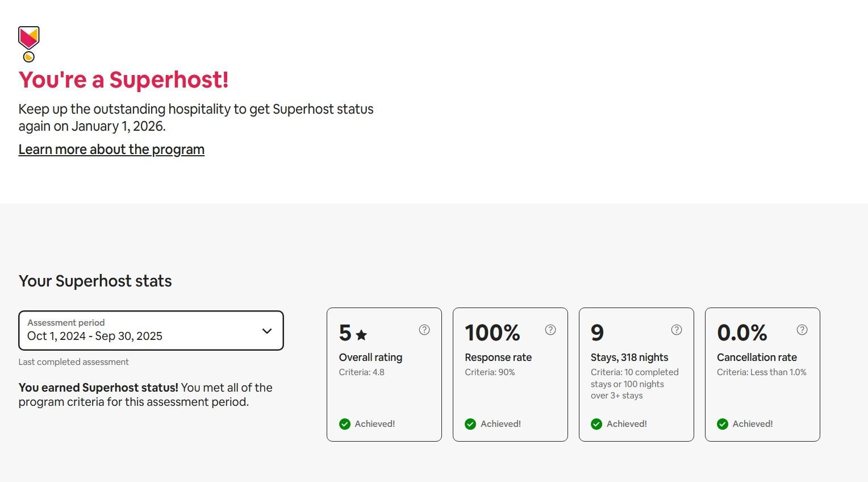Click the Superhost medal badge icon
This screenshot has width=868, height=482.
[x=29, y=43]
